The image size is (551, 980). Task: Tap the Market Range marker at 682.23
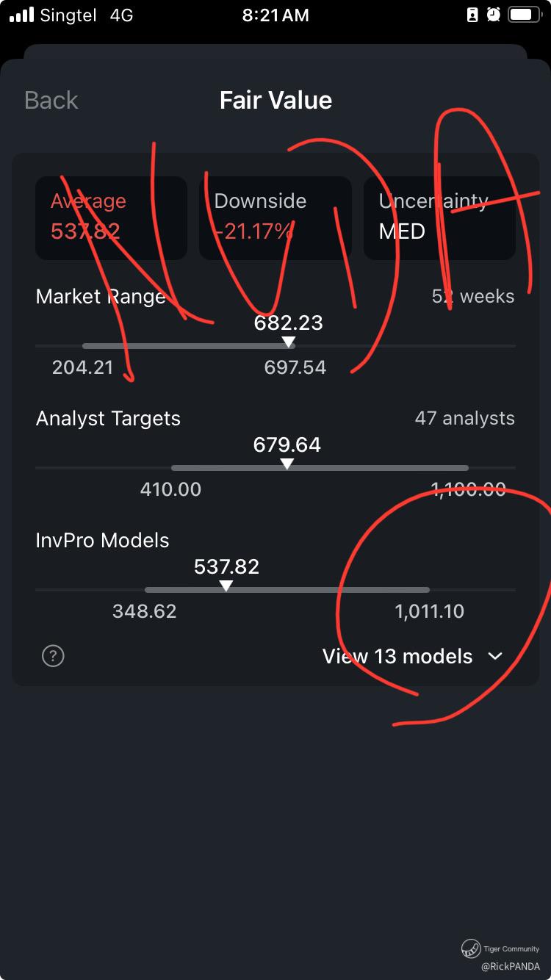(289, 342)
